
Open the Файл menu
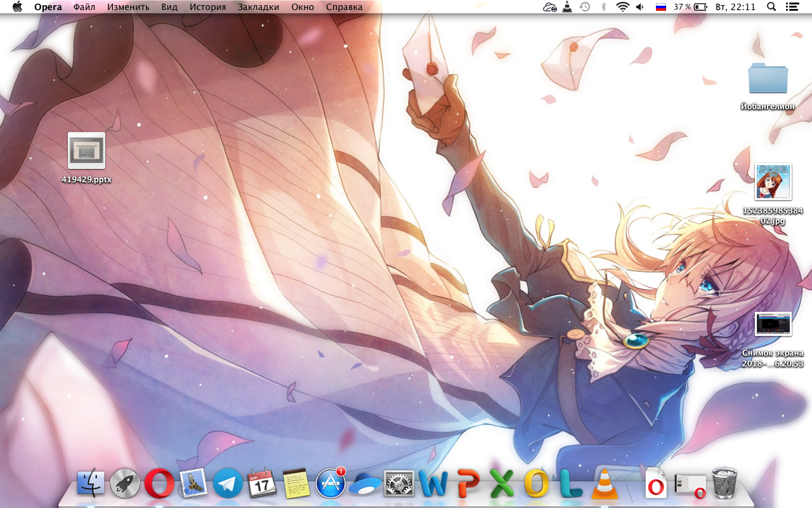point(84,7)
